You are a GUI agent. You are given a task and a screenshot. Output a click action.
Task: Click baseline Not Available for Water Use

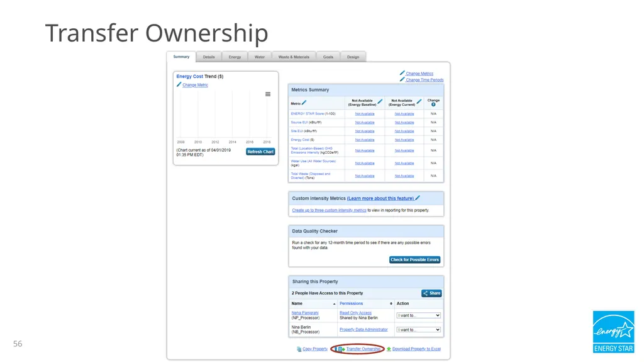click(365, 163)
